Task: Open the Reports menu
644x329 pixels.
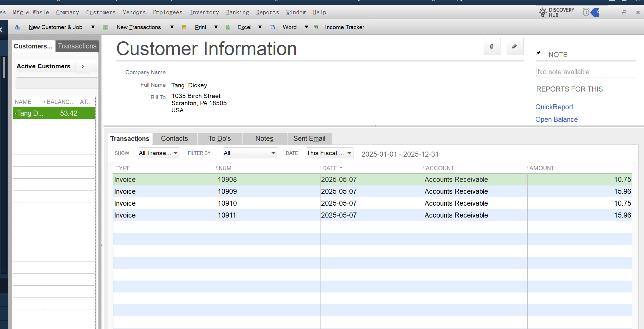Action: [268, 12]
